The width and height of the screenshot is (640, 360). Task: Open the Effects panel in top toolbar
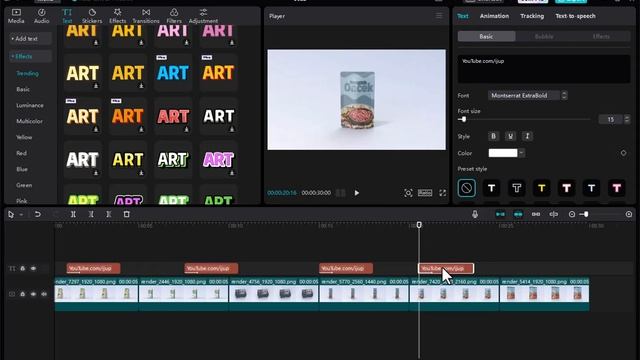coord(118,16)
